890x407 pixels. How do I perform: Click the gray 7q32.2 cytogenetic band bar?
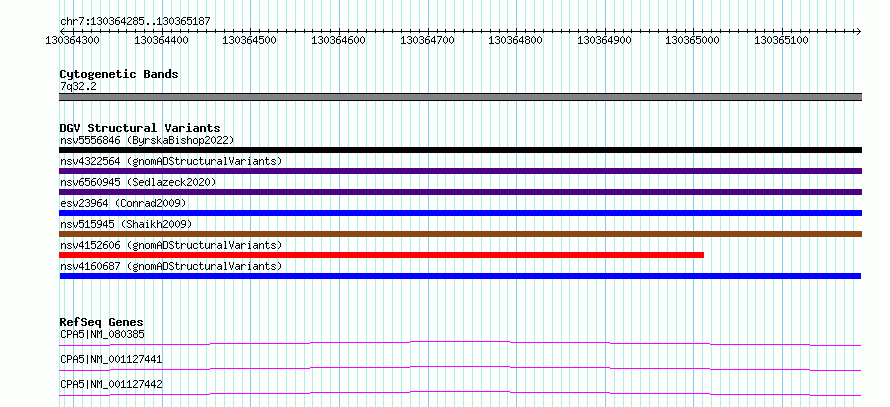point(460,97)
